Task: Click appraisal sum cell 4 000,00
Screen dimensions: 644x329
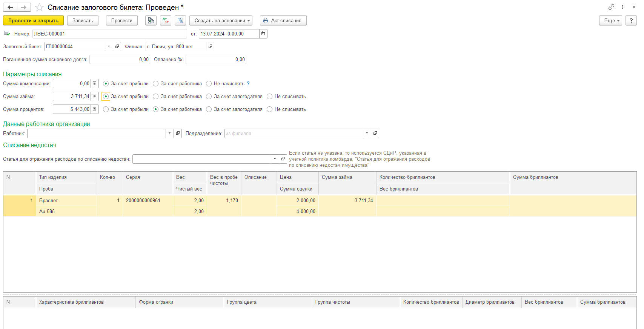Action: (x=297, y=211)
